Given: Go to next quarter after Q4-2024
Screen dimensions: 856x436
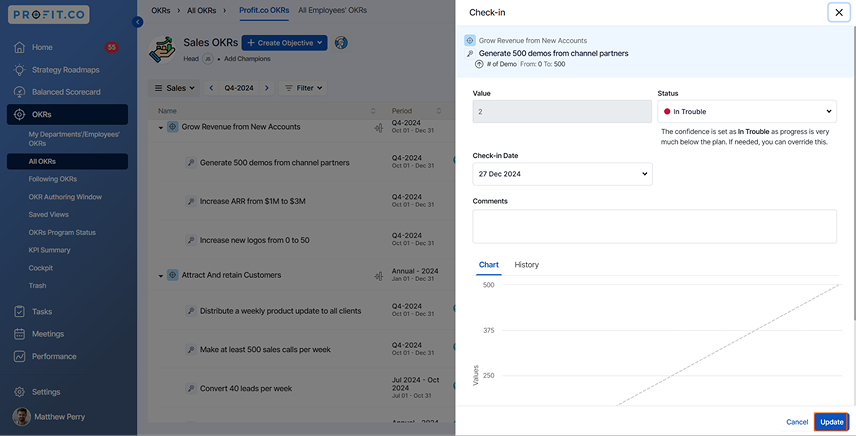Looking at the screenshot, I should coord(267,88).
